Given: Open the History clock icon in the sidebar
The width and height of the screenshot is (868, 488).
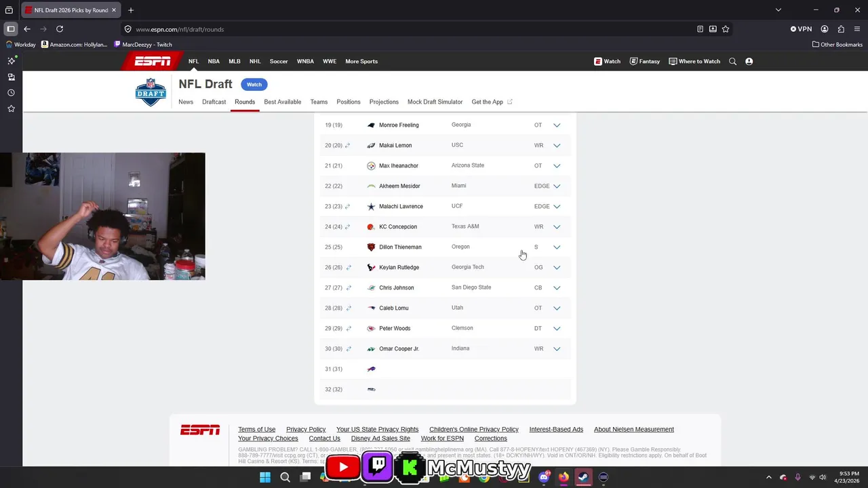Looking at the screenshot, I should point(11,93).
